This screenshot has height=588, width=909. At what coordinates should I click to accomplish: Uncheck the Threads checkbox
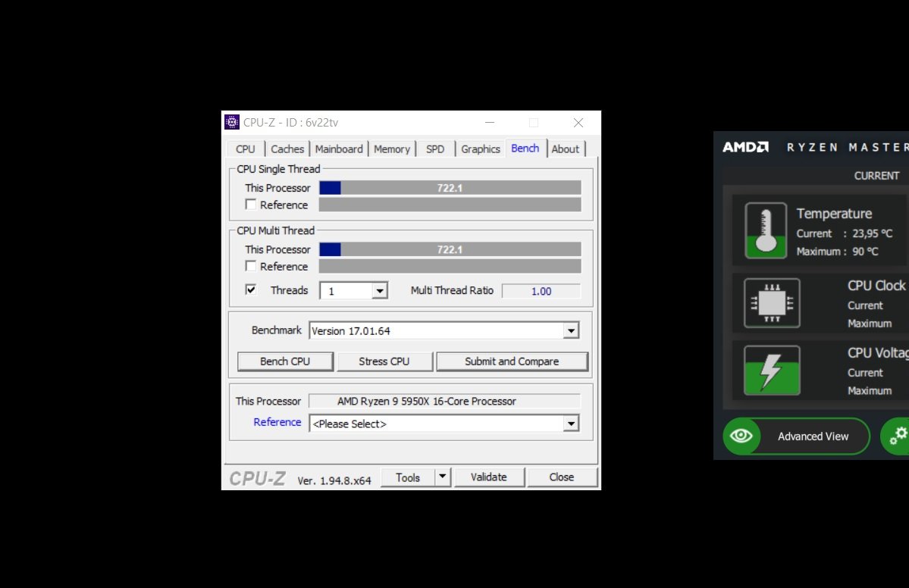pyautogui.click(x=250, y=289)
